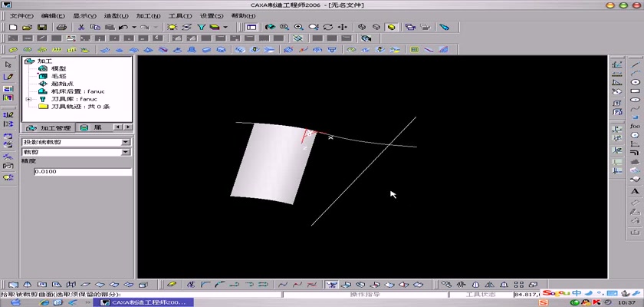Click the ellipse tool in right toolbar
Image resolution: width=644 pixels, height=307 pixels.
(x=635, y=100)
